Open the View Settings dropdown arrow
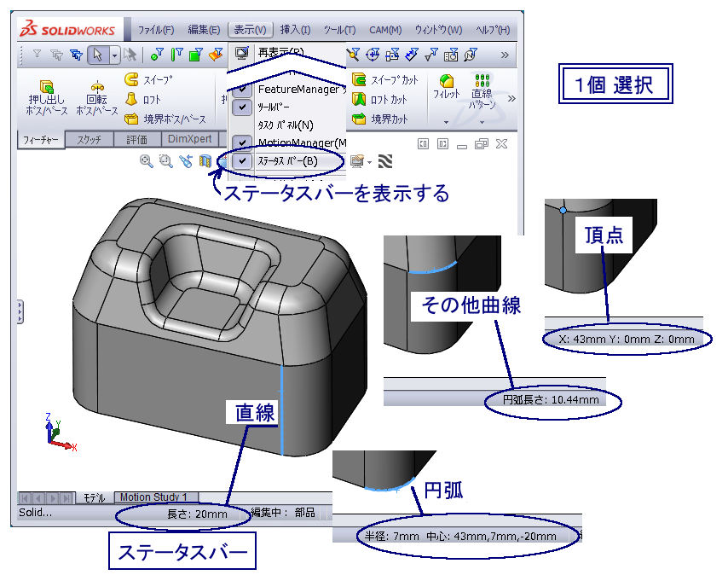Image resolution: width=728 pixels, height=575 pixels. pyautogui.click(x=370, y=163)
